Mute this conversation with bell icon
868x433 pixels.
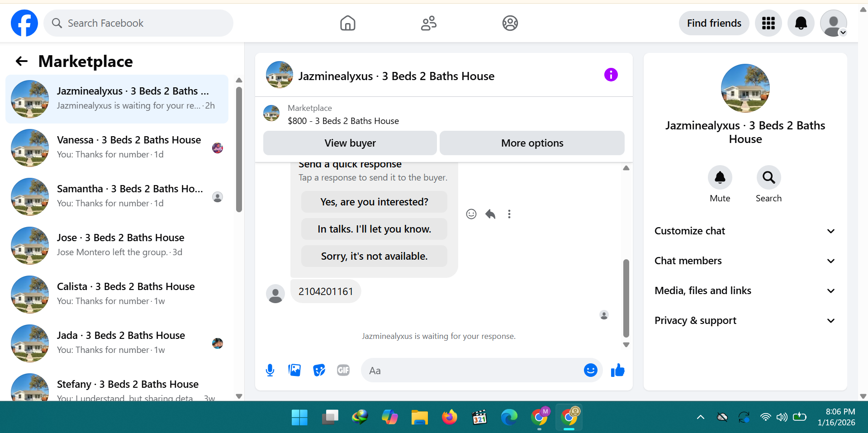(x=720, y=177)
